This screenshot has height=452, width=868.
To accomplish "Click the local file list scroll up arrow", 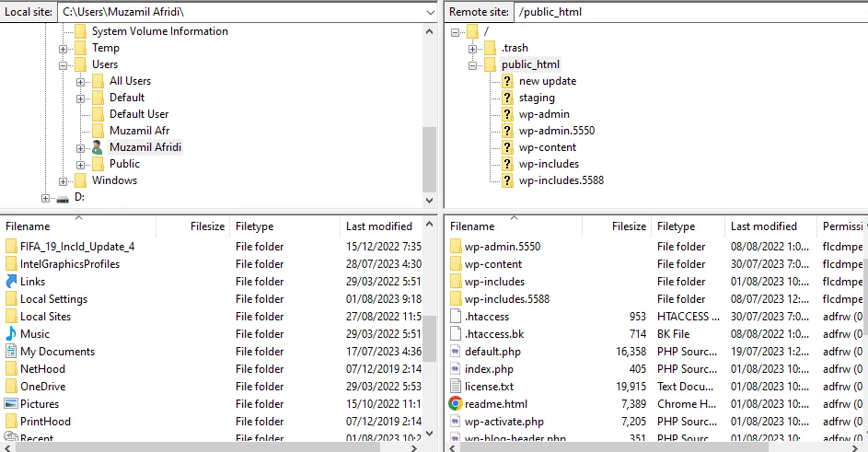I will tap(430, 224).
